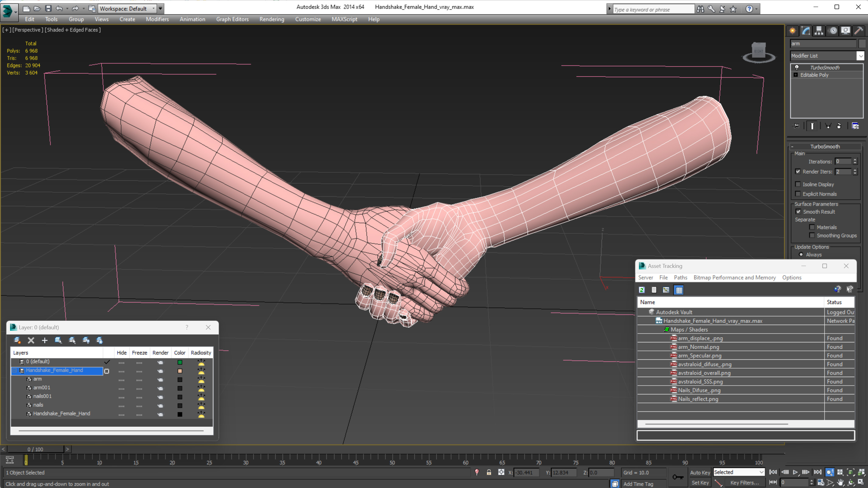The width and height of the screenshot is (868, 488).
Task: Click the Save File icon
Action: coord(48,9)
